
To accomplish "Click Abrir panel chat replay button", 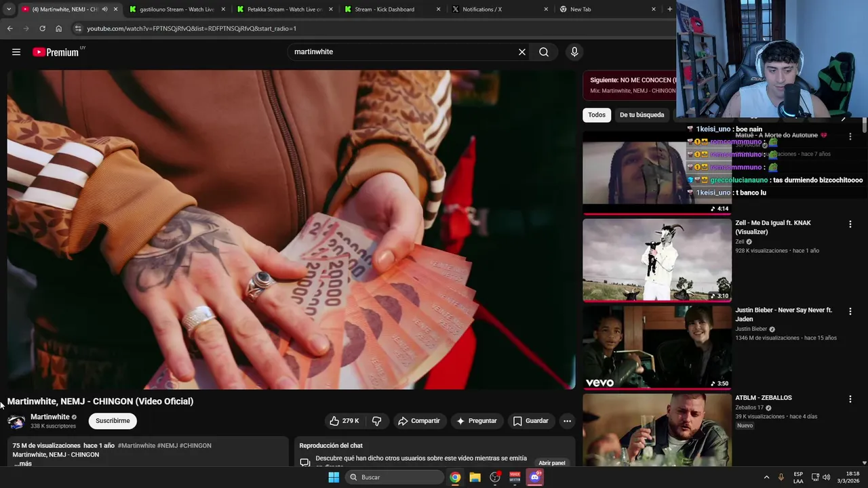I will coord(552,463).
